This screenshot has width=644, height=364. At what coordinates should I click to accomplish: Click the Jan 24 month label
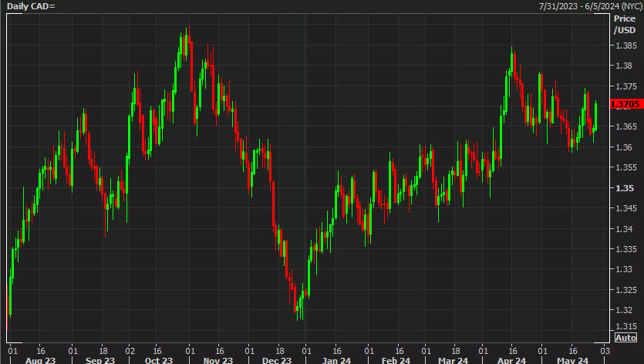point(336,360)
